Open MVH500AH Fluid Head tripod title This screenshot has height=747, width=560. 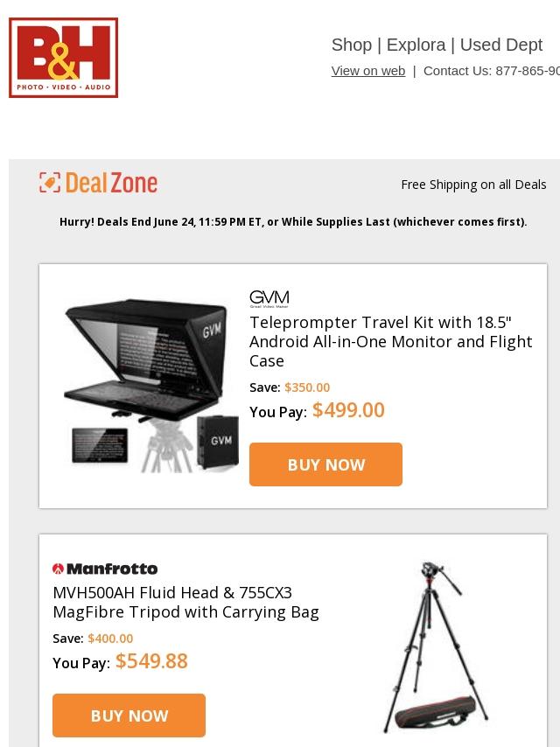(185, 602)
